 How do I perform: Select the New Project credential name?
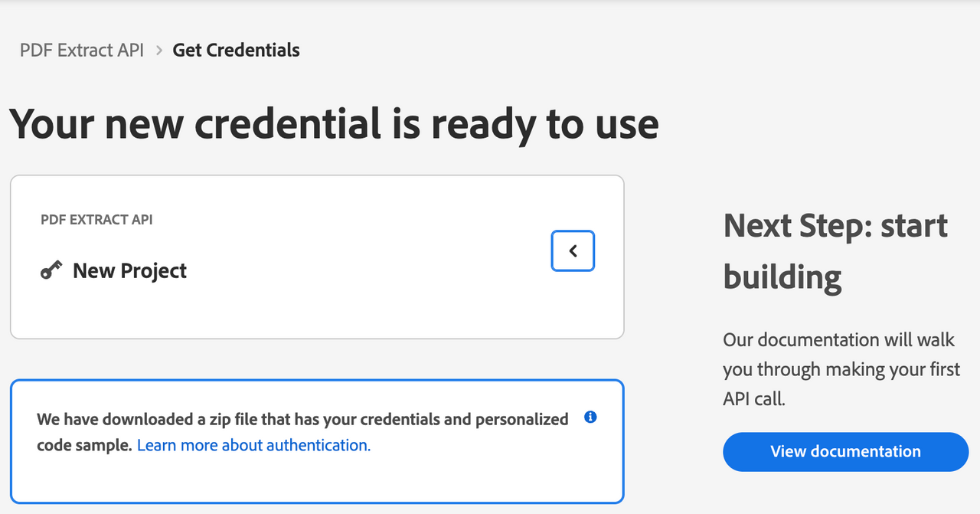click(x=129, y=270)
